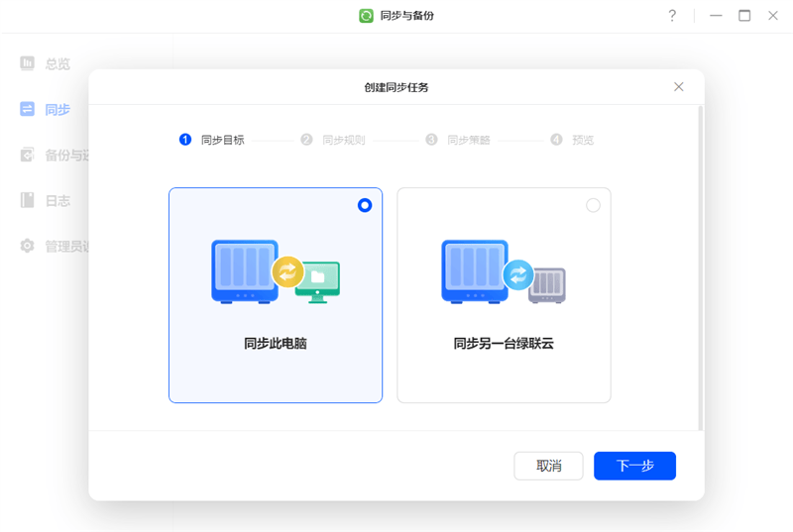Open the administrator settings gear icon

tap(28, 246)
